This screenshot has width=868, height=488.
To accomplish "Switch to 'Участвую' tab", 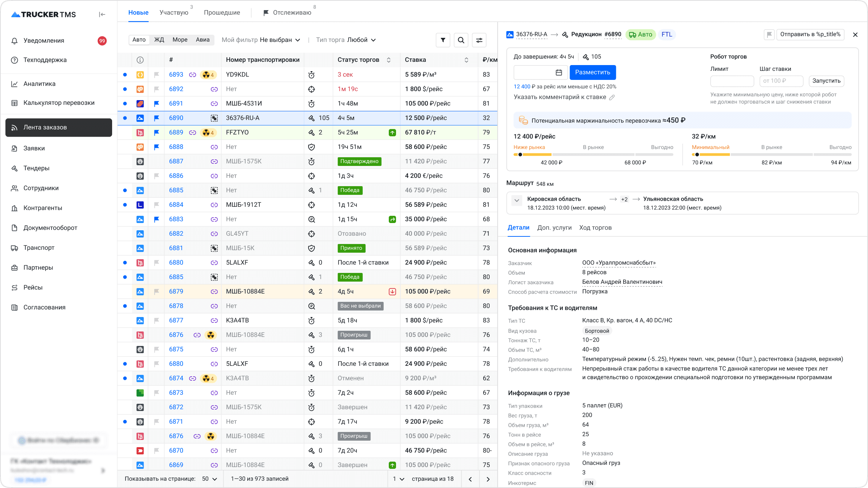I will [x=174, y=13].
